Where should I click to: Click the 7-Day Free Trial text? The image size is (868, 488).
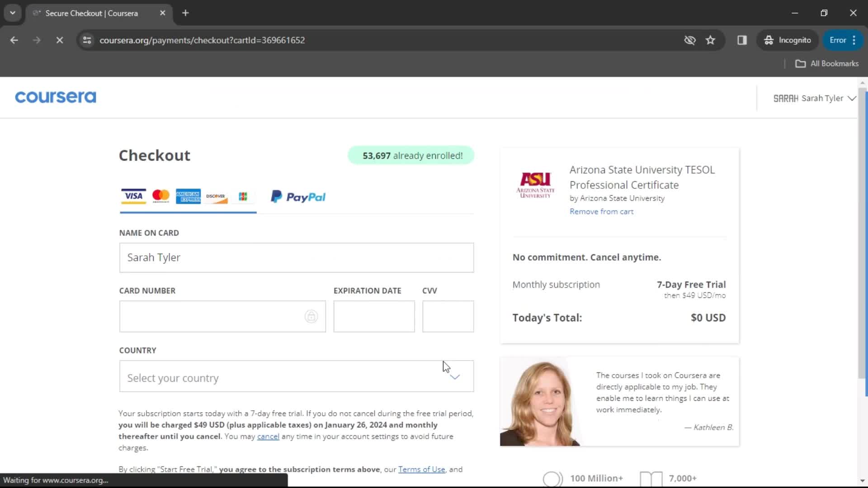tap(691, 285)
